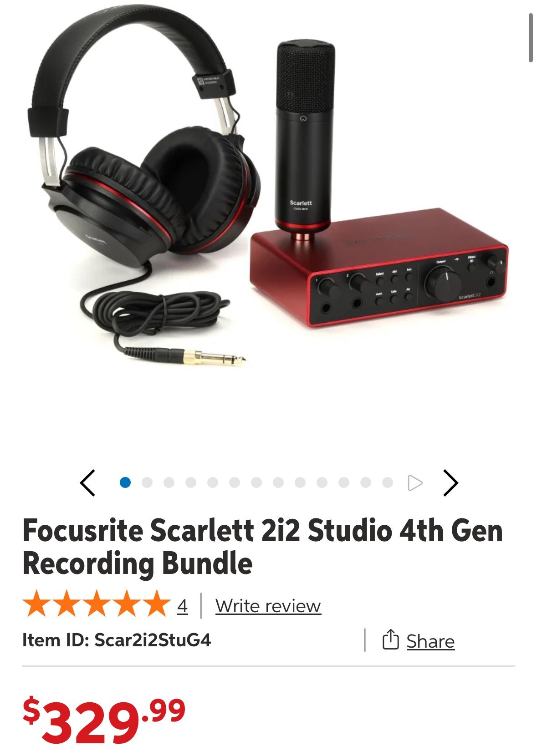Image resolution: width=537 pixels, height=756 pixels.
Task: Click the orange five-star rating
Action: [97, 604]
